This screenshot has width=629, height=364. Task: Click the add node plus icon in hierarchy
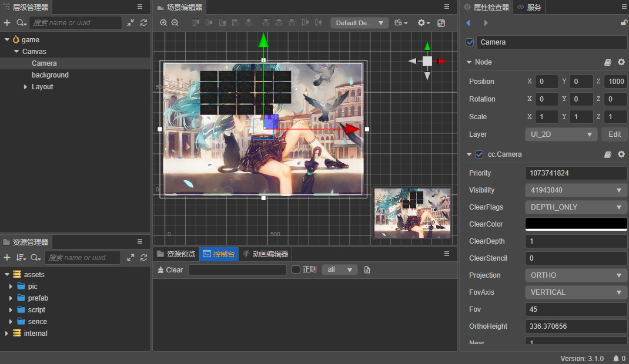coord(7,23)
